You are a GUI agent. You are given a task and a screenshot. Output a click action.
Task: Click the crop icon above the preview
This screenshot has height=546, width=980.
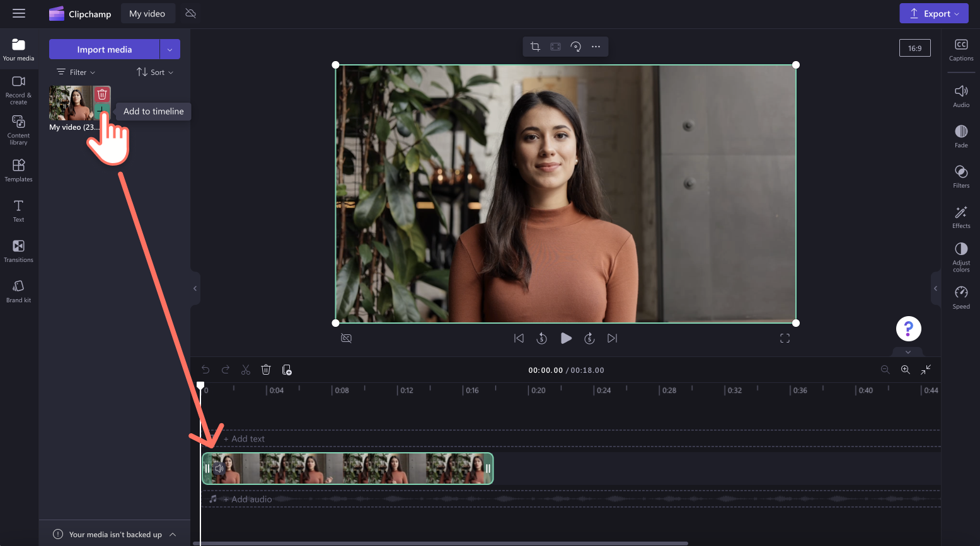[x=535, y=47]
